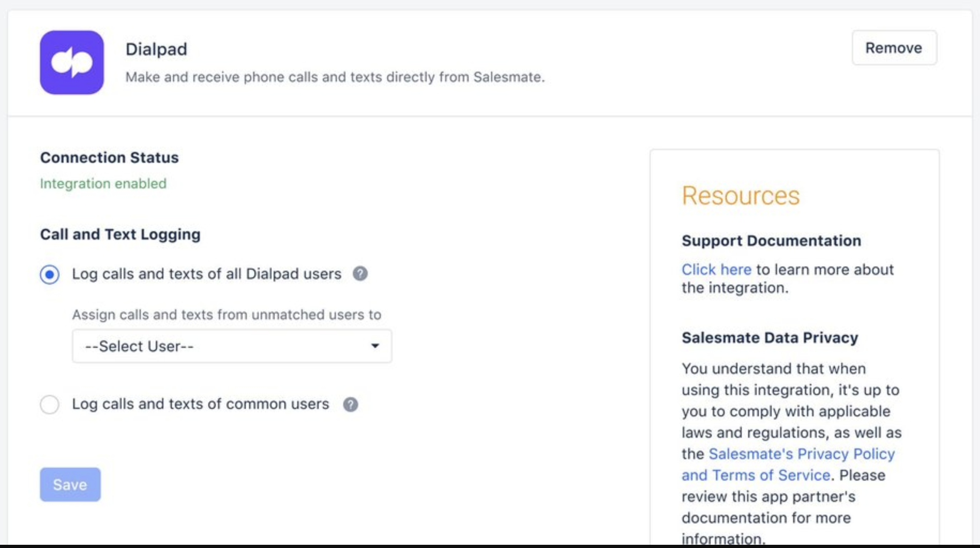
Task: Select Log calls and texts of common users
Action: tap(50, 404)
